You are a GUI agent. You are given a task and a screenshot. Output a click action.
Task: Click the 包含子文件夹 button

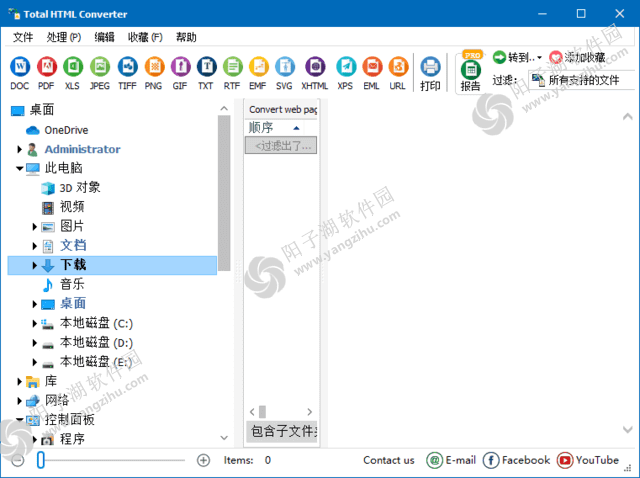[x=282, y=431]
